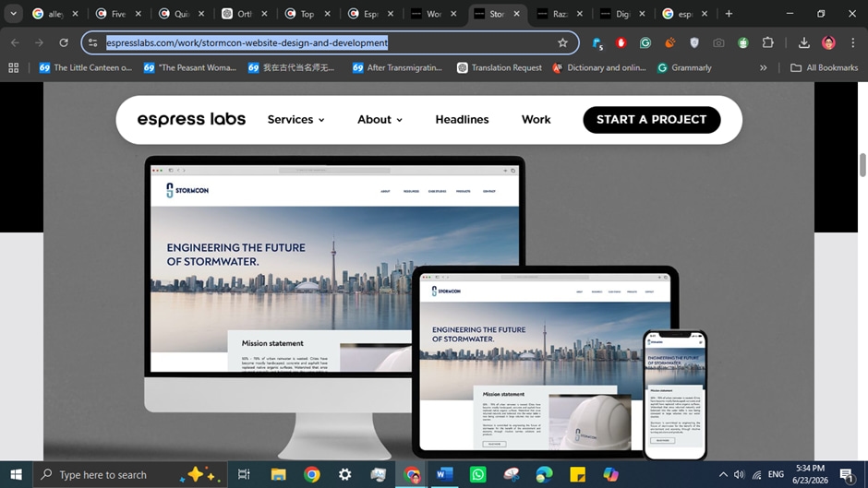868x488 pixels.
Task: Click the taskbar search box
Action: tap(130, 474)
